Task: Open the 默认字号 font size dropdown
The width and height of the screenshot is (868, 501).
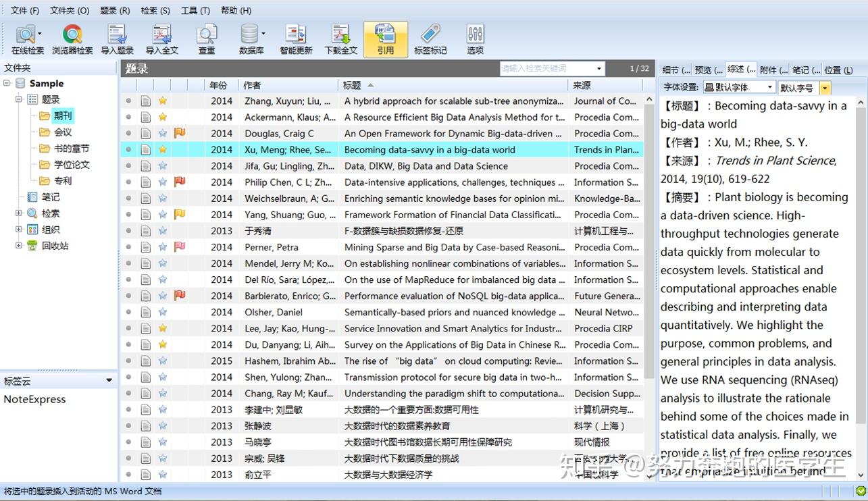Action: pos(825,88)
